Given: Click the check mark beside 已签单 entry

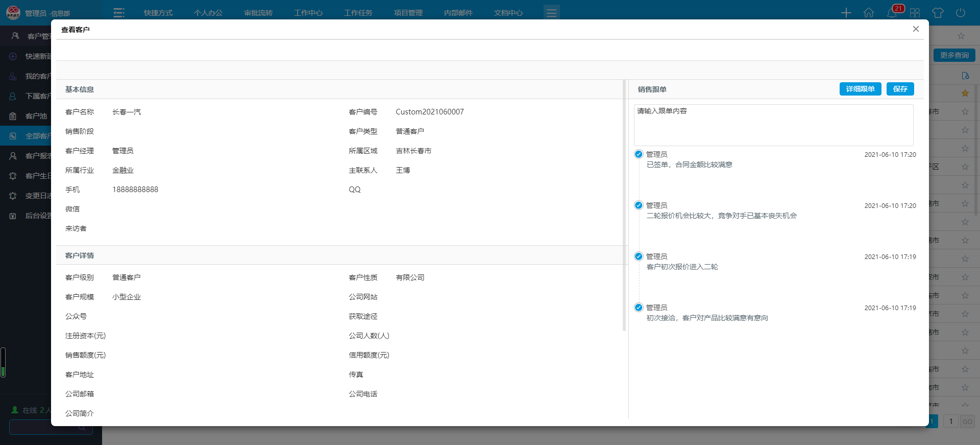Looking at the screenshot, I should coord(639,154).
